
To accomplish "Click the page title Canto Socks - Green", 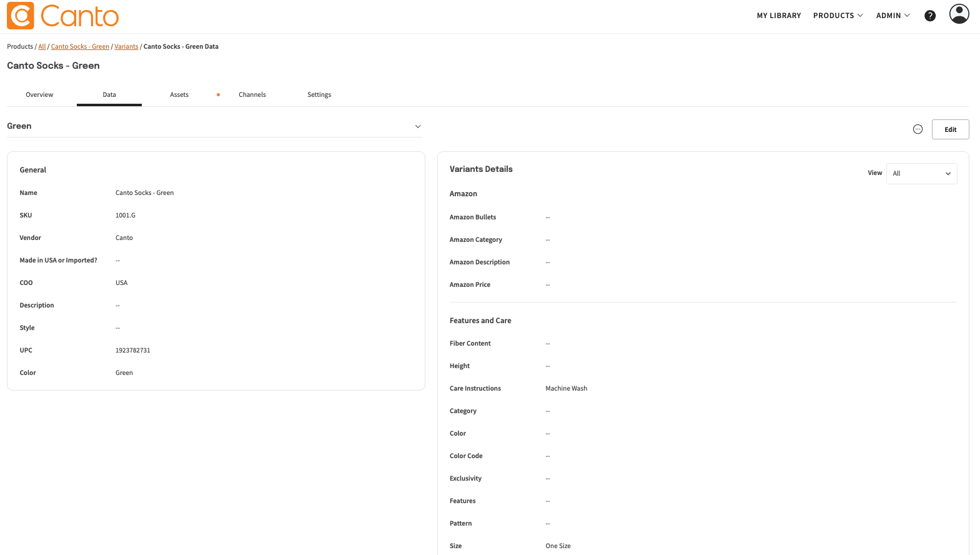I will click(x=53, y=66).
